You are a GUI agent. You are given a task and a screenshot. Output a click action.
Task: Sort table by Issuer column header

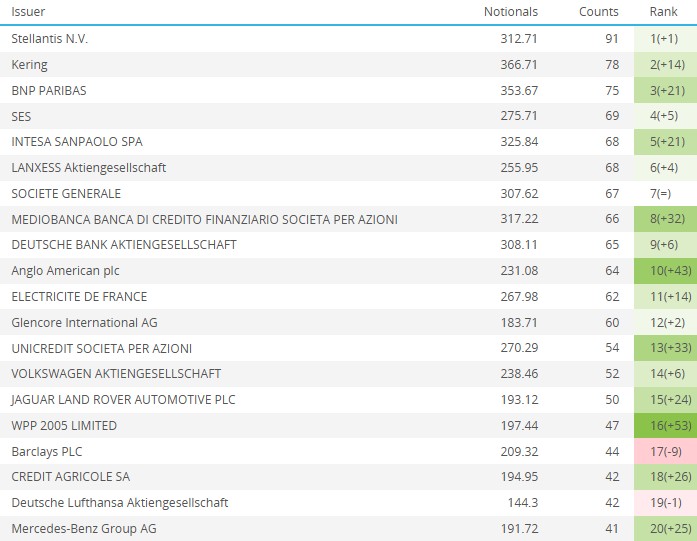tap(28, 12)
